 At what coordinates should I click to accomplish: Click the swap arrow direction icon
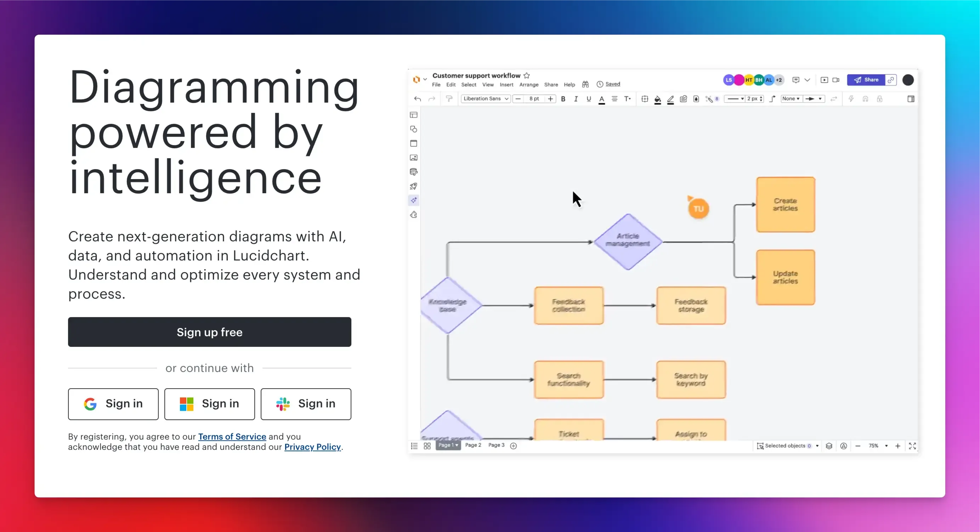tap(833, 99)
